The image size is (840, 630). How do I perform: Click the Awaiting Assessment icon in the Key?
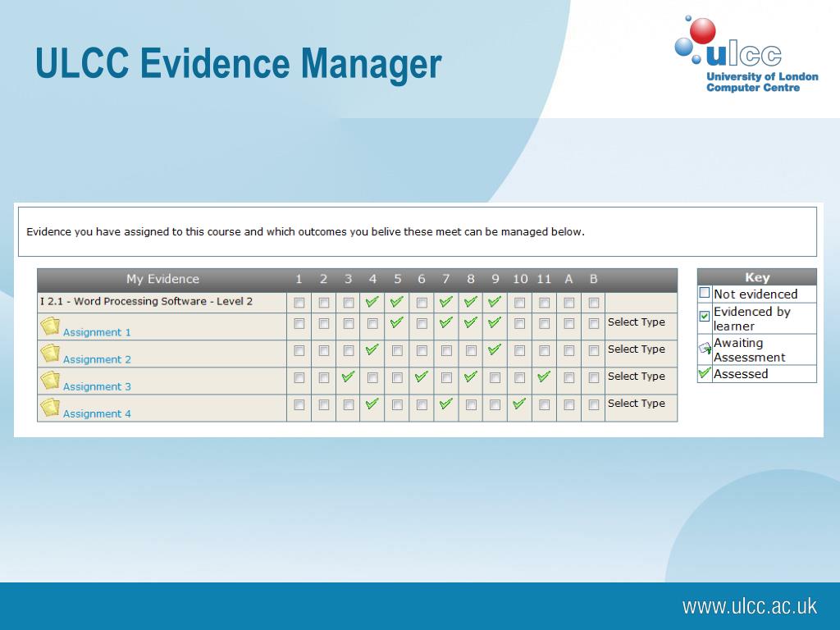705,349
